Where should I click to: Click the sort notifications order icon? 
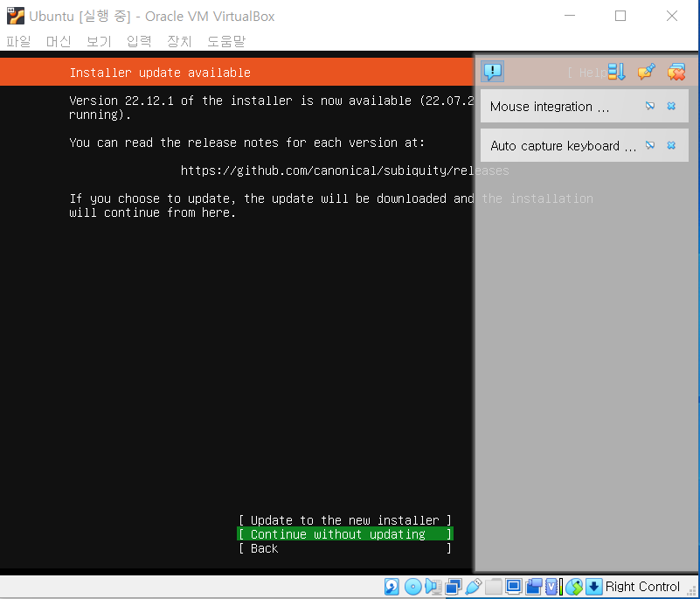[x=616, y=72]
